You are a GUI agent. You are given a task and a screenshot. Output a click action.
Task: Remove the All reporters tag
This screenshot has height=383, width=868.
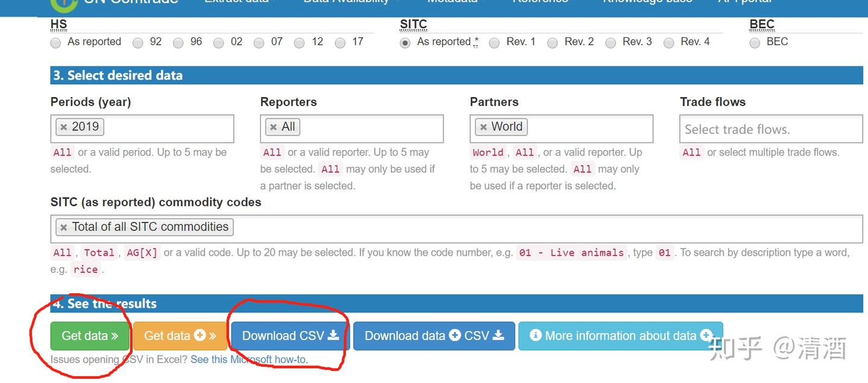(273, 127)
